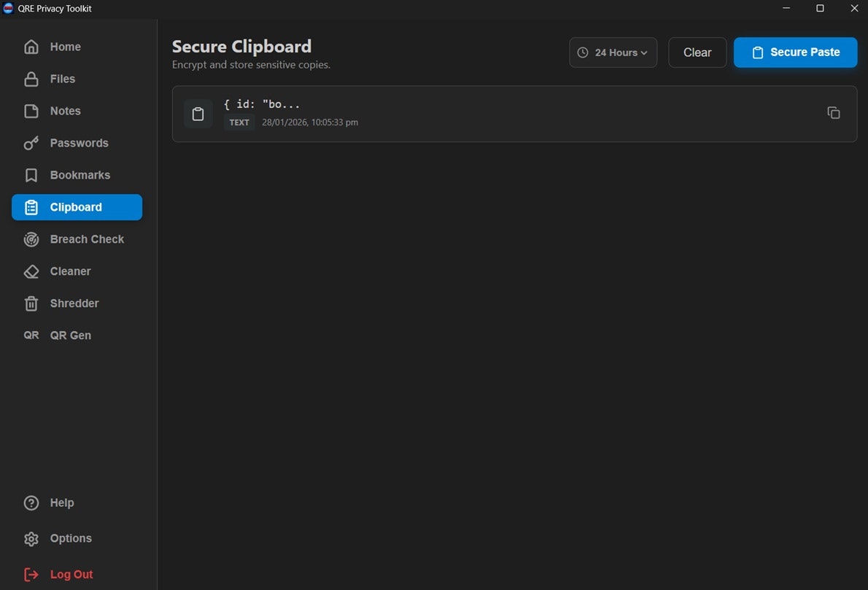
Task: Open the Help page
Action: pyautogui.click(x=77, y=503)
